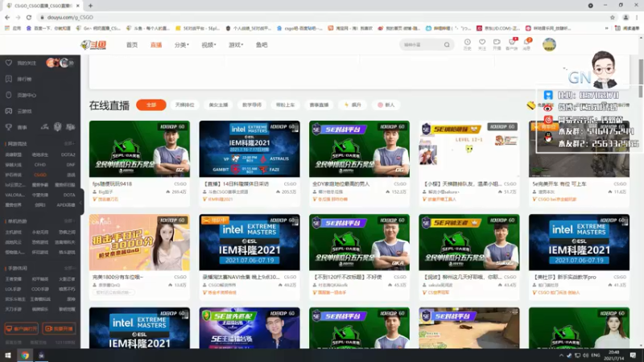Image resolution: width=644 pixels, height=362 pixels.
Task: Select the 飙升 filter tab
Action: pos(353,105)
